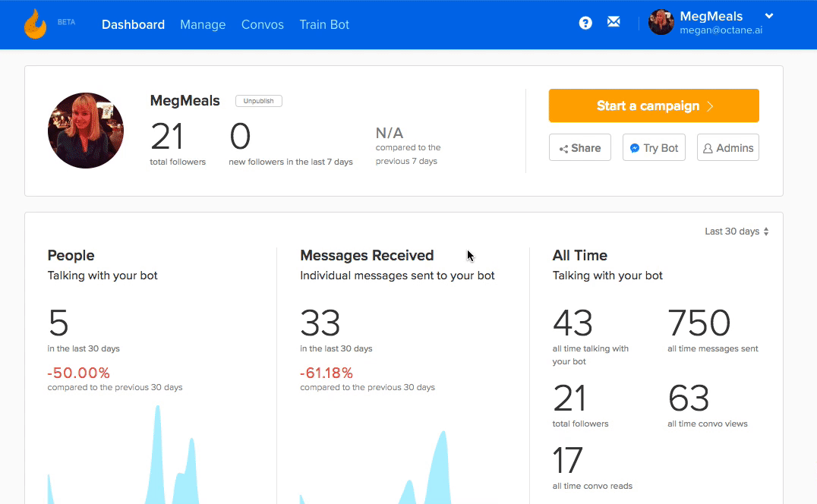
Task: Switch to the Convos tab
Action: click(x=263, y=24)
